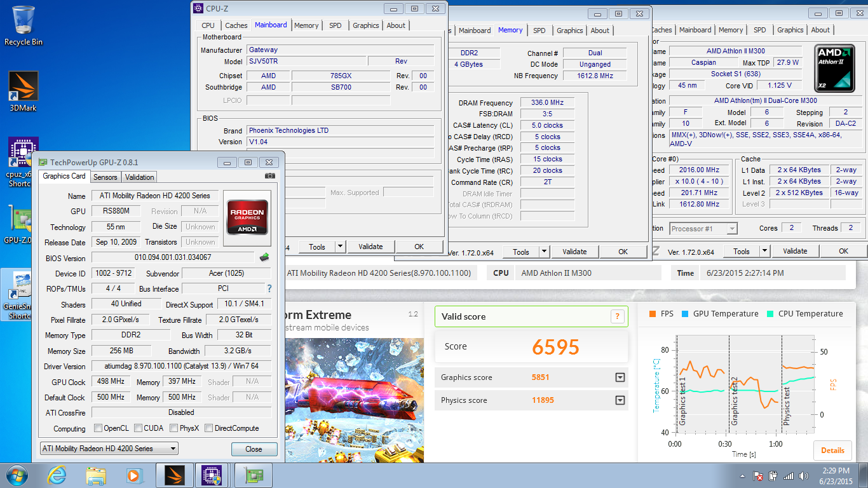Screen dimensions: 868x488
Task: Open the Details link under the chart
Action: click(832, 451)
